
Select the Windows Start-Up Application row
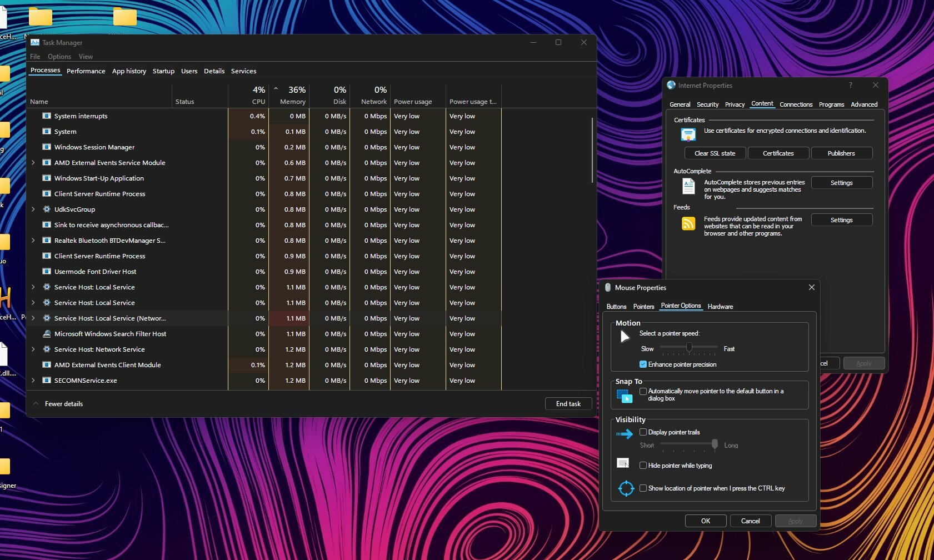point(264,178)
